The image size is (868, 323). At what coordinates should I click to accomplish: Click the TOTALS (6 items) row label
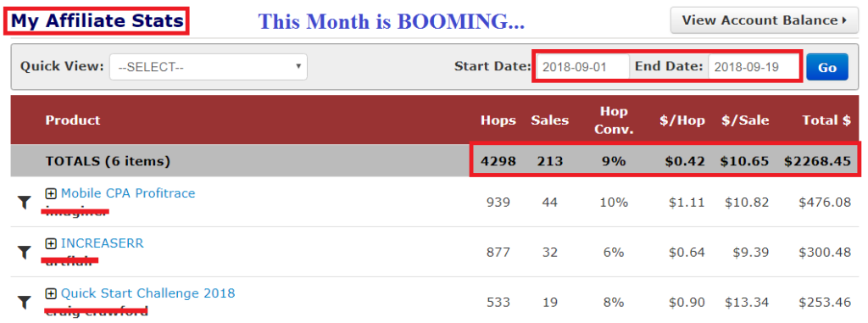point(108,161)
